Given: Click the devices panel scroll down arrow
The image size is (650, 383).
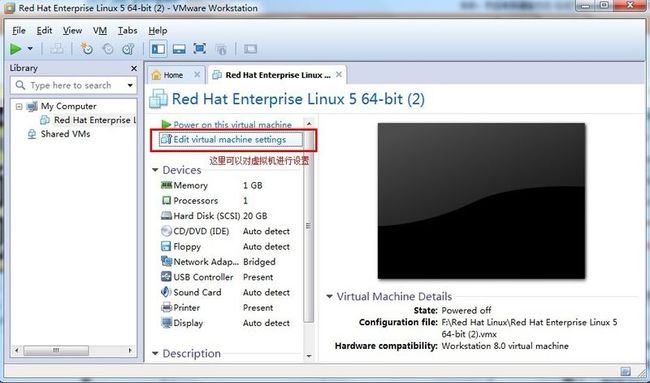Looking at the screenshot, I should click(309, 356).
